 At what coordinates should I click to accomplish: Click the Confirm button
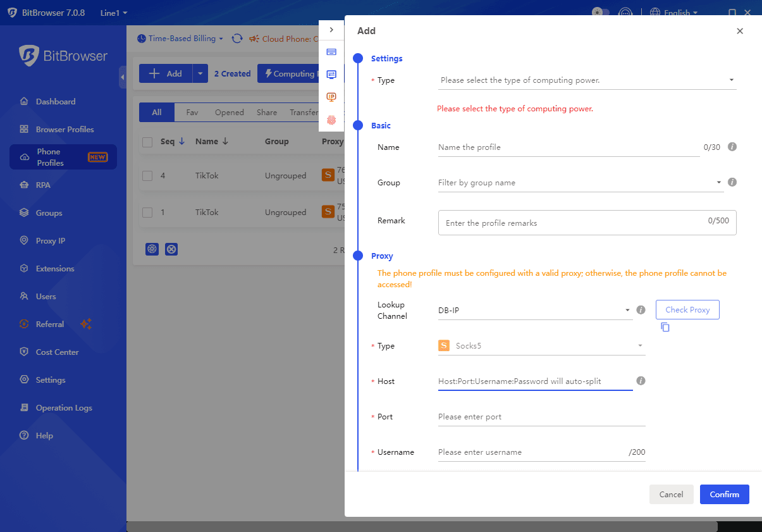[x=724, y=495]
